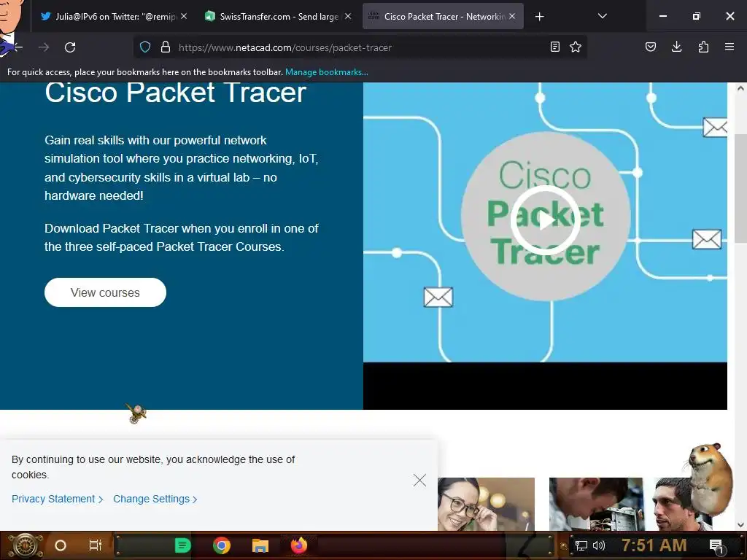
Task: Reload the current page
Action: [x=70, y=47]
